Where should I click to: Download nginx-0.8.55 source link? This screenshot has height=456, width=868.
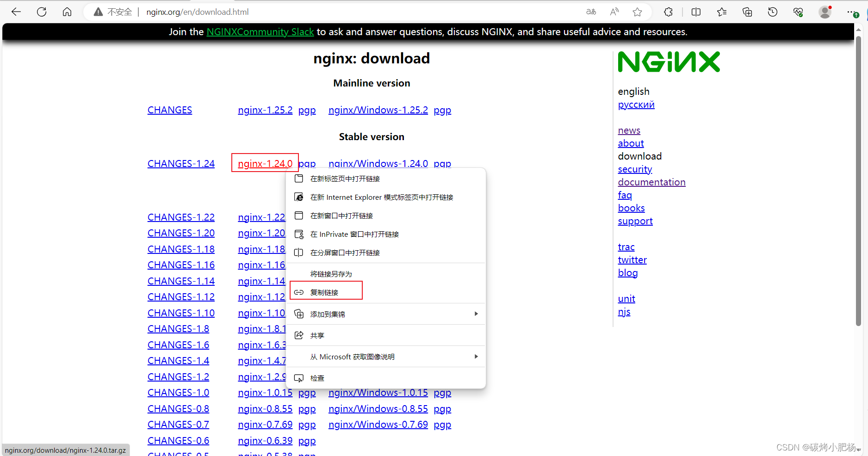265,409
